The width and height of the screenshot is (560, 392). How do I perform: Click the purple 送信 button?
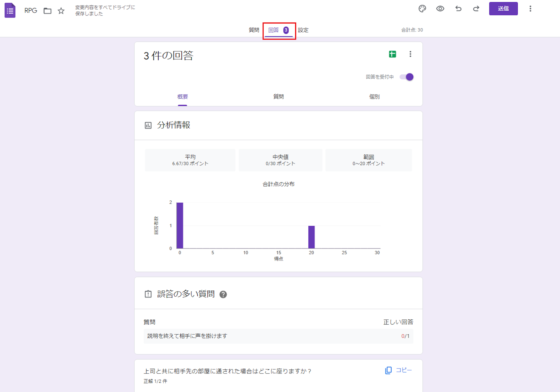click(x=503, y=9)
